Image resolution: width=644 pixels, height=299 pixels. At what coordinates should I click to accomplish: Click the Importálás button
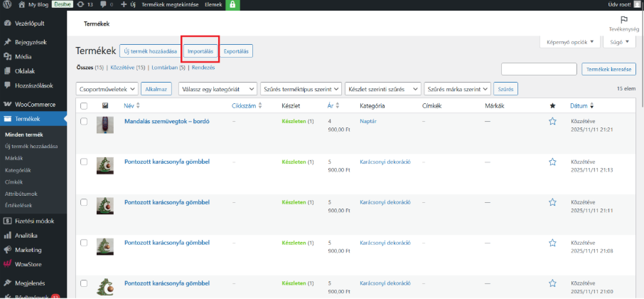pos(200,51)
